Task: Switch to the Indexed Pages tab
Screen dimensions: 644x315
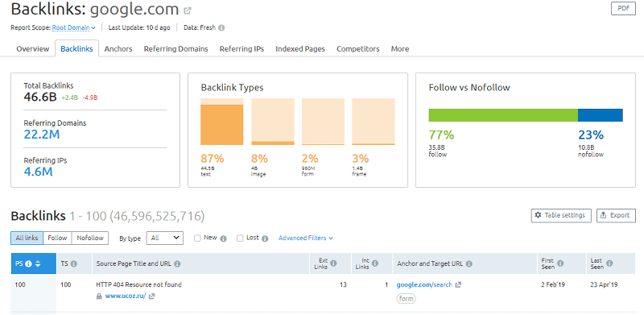Action: click(x=300, y=49)
